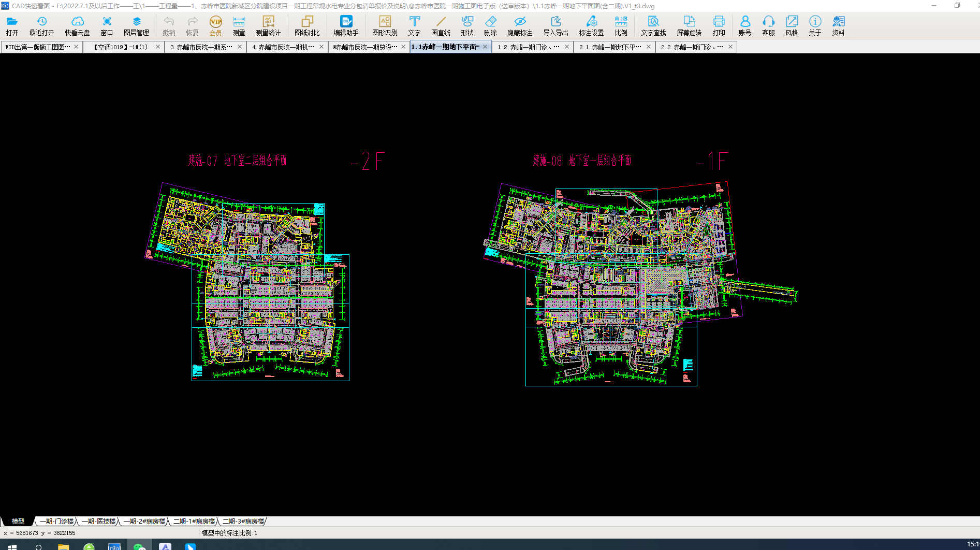
Task: Select the 一期-2#病房楼 layout tab
Action: (144, 522)
